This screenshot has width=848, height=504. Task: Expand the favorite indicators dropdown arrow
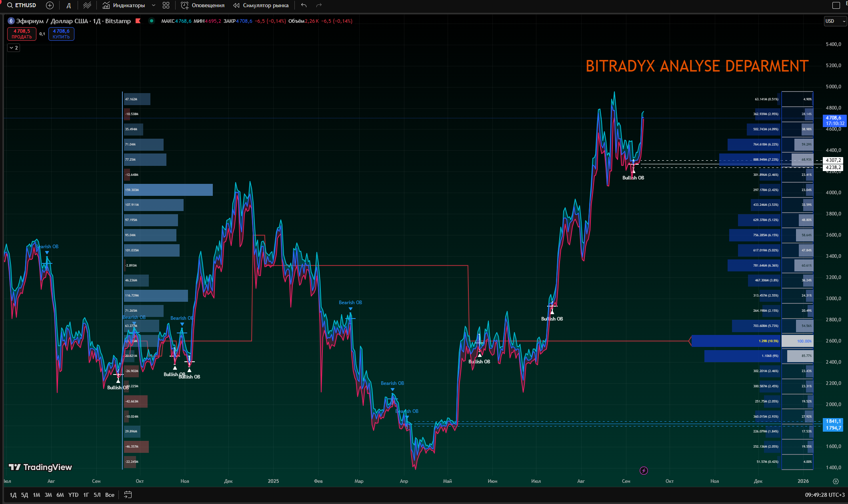pos(154,5)
